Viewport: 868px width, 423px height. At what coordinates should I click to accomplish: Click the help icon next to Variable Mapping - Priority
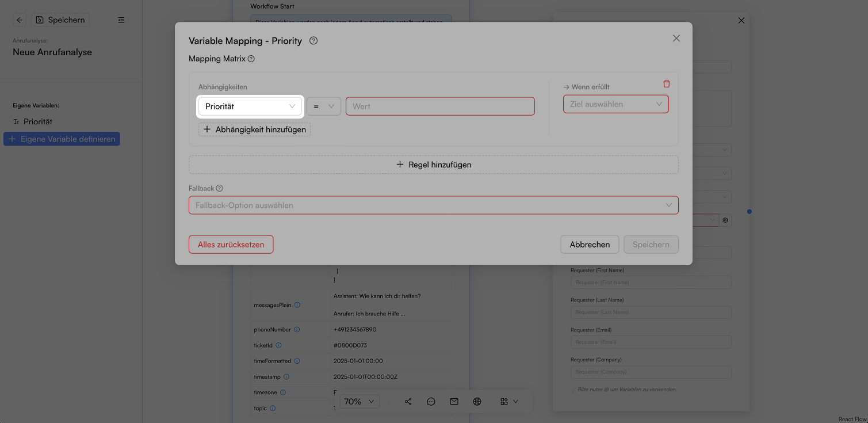coord(313,41)
